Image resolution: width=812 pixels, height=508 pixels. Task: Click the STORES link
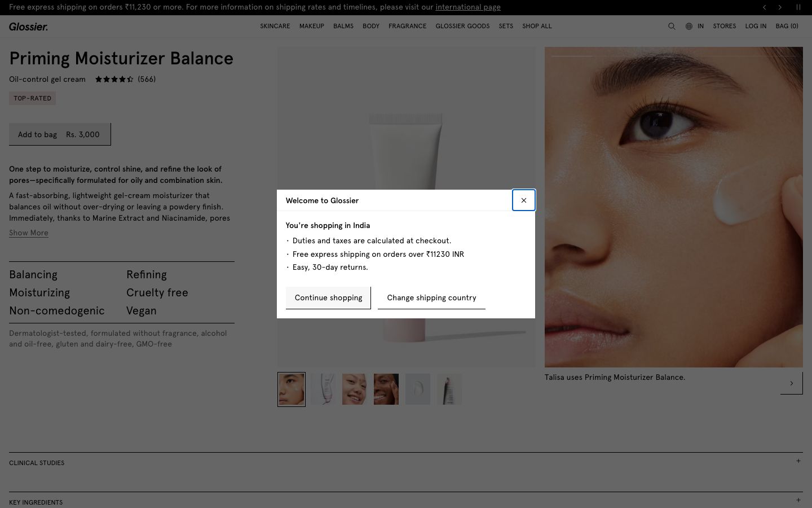pyautogui.click(x=725, y=26)
